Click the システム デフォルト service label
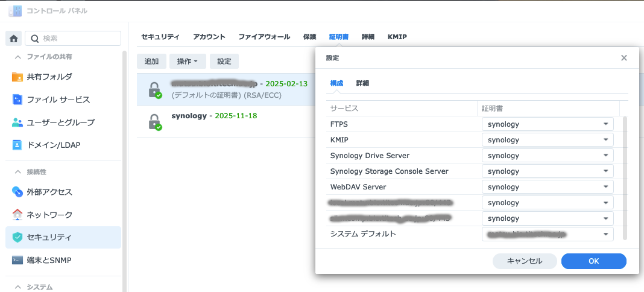The width and height of the screenshot is (644, 292). pos(363,234)
